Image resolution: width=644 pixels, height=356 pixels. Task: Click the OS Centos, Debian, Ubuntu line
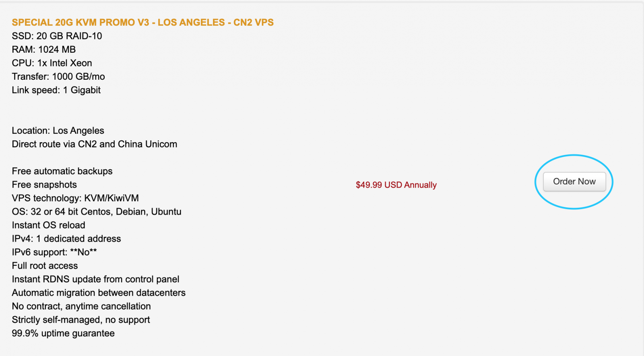click(x=97, y=212)
